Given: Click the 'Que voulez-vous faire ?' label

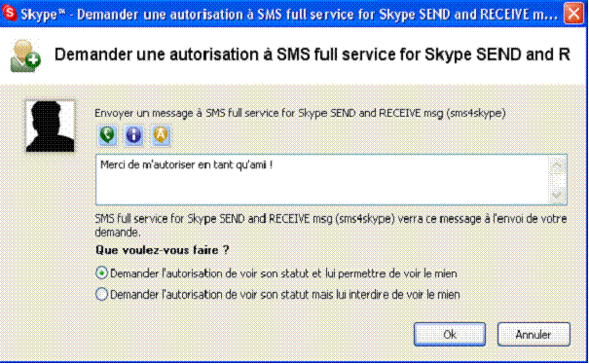Looking at the screenshot, I should pos(163,250).
